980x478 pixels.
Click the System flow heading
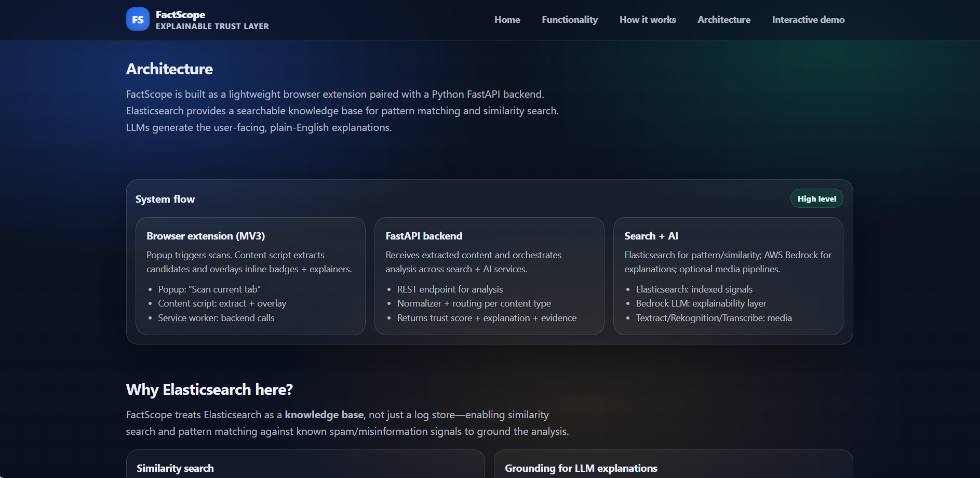tap(165, 199)
